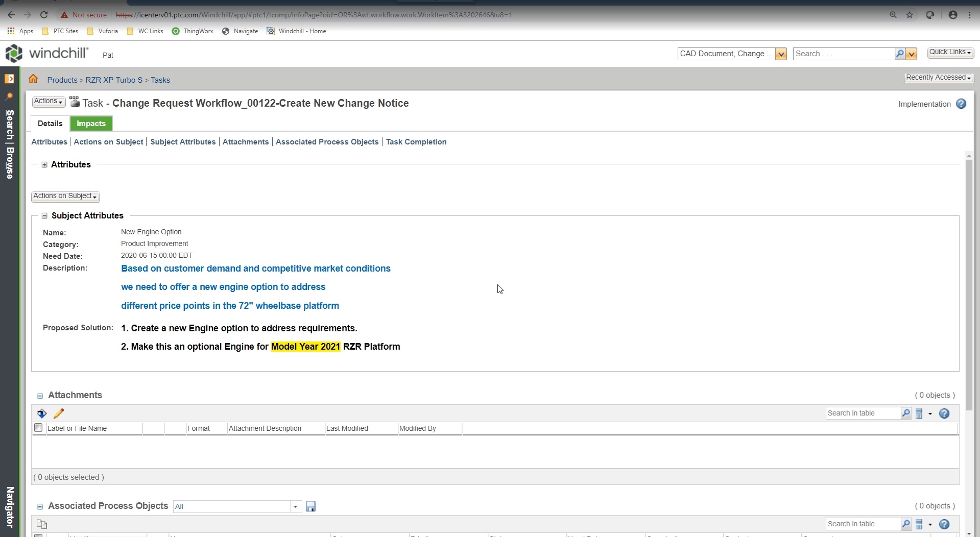Open Attachments table help icon
Screen dimensions: 980x537
click(x=944, y=413)
